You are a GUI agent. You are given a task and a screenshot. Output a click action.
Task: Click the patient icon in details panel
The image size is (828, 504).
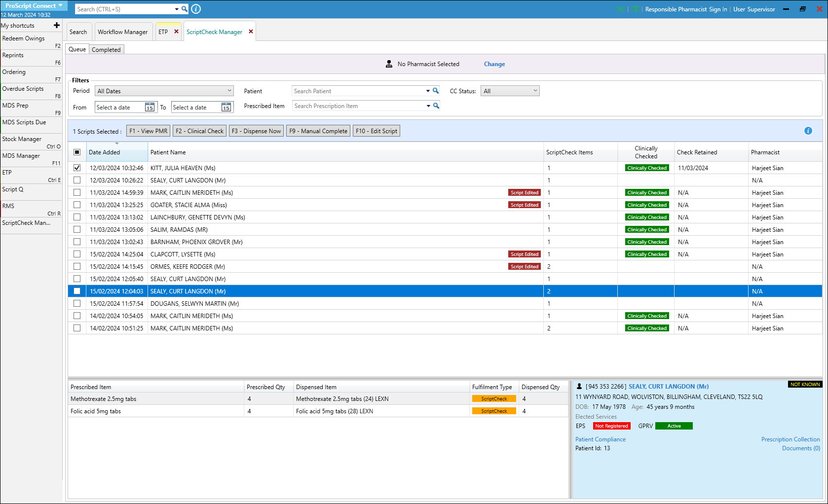pyautogui.click(x=579, y=387)
